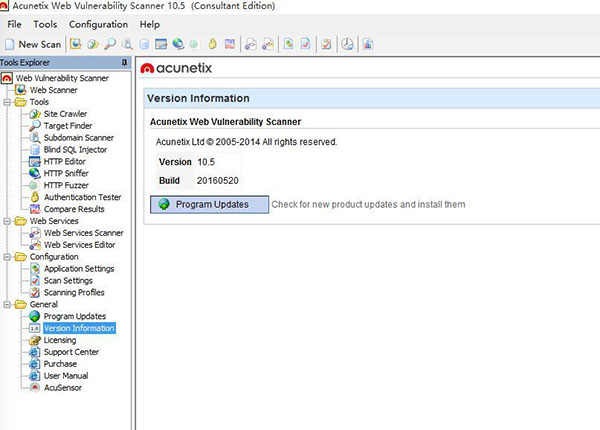Click the build number 20160520
This screenshot has height=430, width=600.
tap(218, 181)
